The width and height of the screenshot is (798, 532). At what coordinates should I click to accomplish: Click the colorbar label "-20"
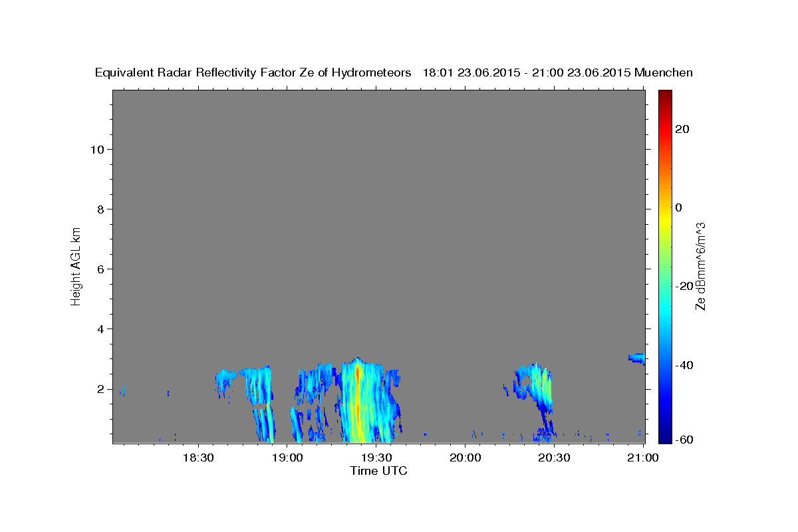point(685,286)
